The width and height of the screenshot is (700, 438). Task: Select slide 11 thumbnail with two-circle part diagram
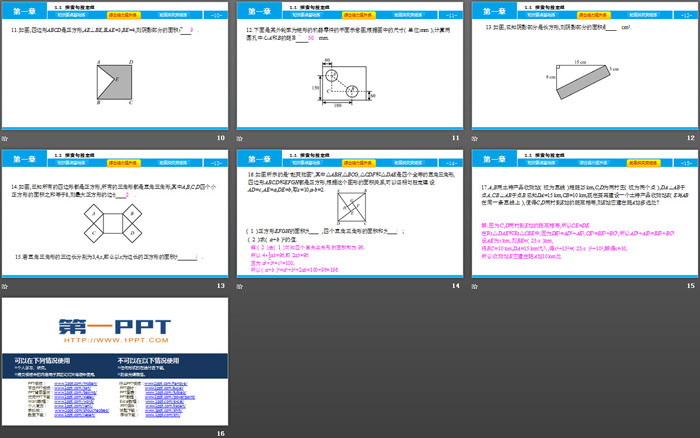350,66
